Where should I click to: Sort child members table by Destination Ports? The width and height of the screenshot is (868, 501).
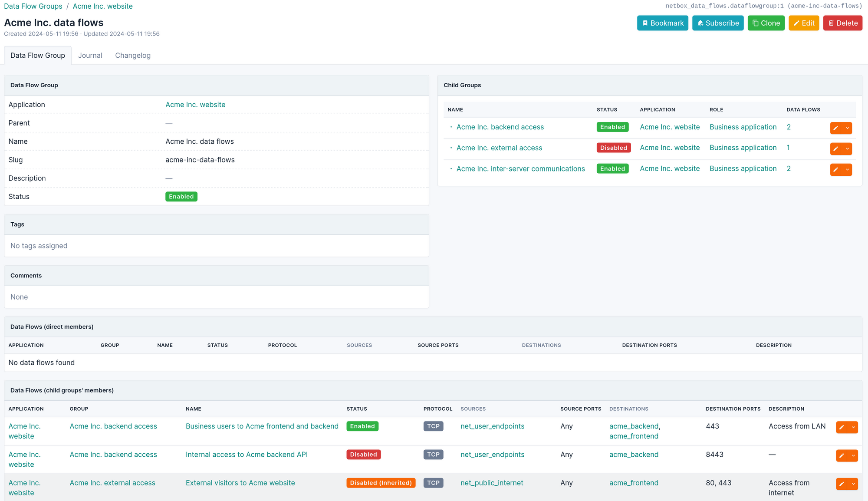(733, 409)
